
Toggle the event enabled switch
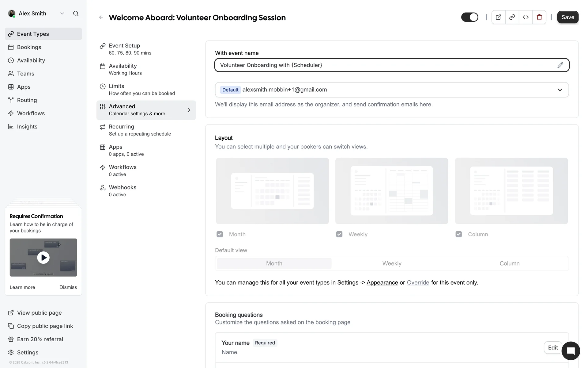(x=469, y=17)
